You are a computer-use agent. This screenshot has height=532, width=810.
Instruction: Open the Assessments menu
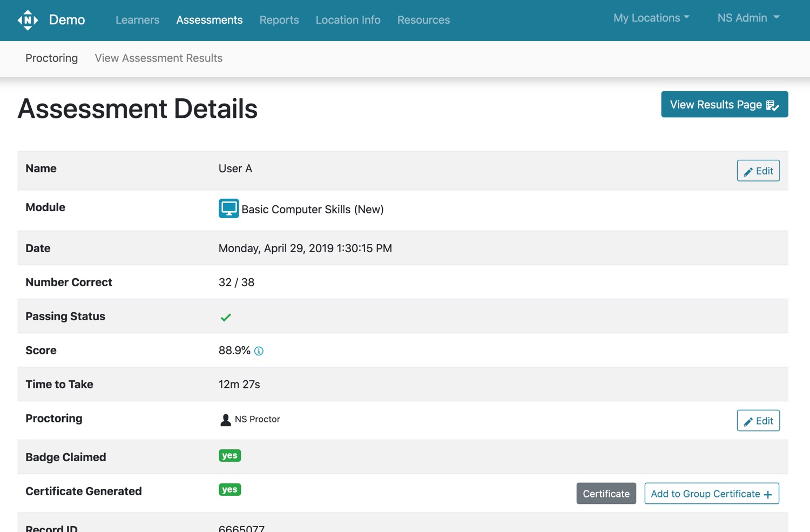click(210, 20)
